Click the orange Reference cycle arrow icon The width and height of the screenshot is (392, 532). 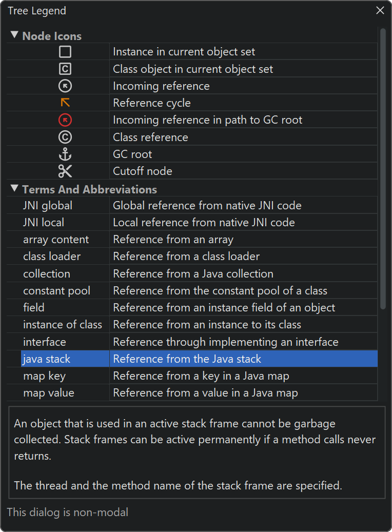[65, 103]
